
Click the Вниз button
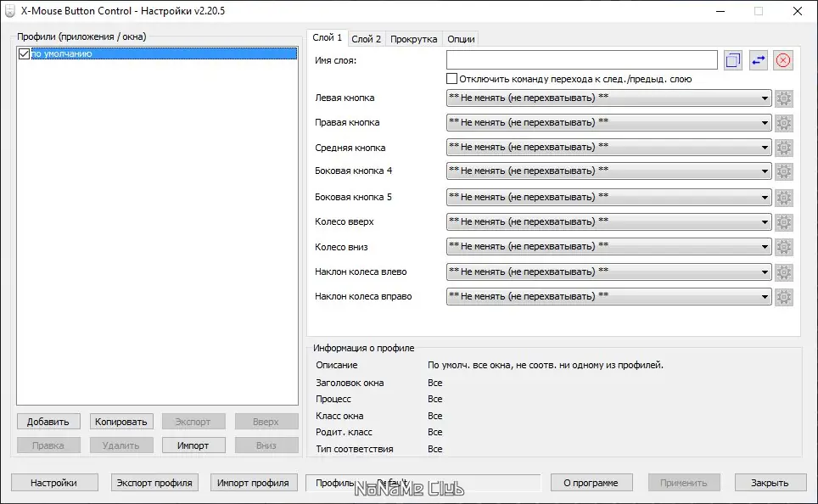point(266,445)
